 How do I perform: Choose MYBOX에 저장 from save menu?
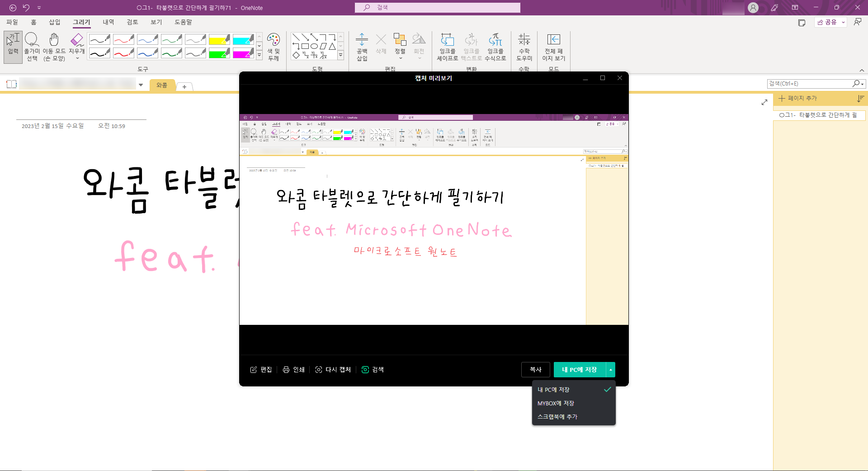(574, 403)
